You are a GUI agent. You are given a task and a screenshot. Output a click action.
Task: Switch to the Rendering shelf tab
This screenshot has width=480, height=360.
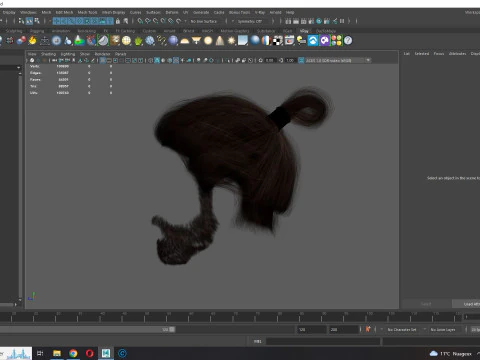point(87,31)
